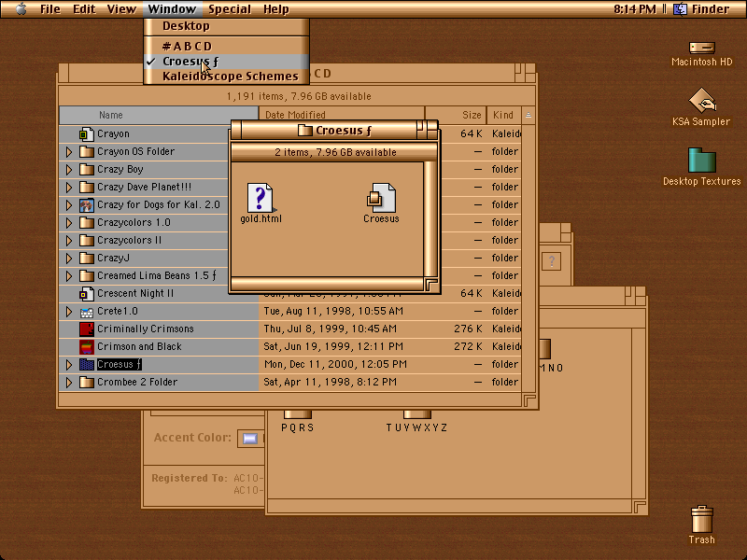747x560 pixels.
Task: Sort list by Name column header
Action: click(159, 115)
